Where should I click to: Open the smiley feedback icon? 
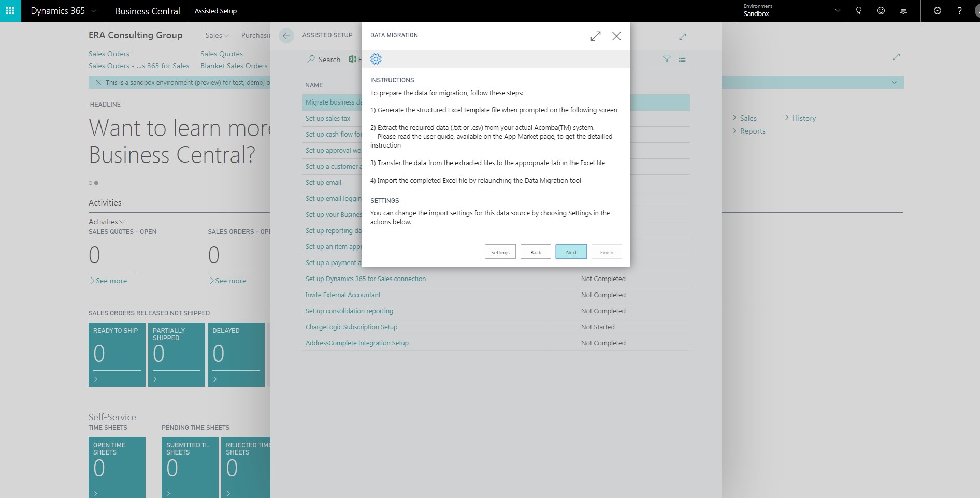pyautogui.click(x=881, y=11)
